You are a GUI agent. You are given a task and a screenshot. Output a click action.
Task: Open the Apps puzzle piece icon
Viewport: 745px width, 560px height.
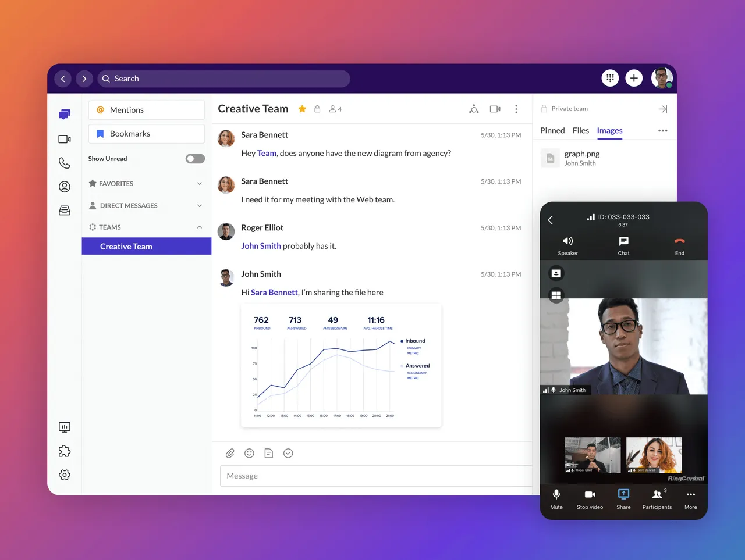click(x=65, y=451)
